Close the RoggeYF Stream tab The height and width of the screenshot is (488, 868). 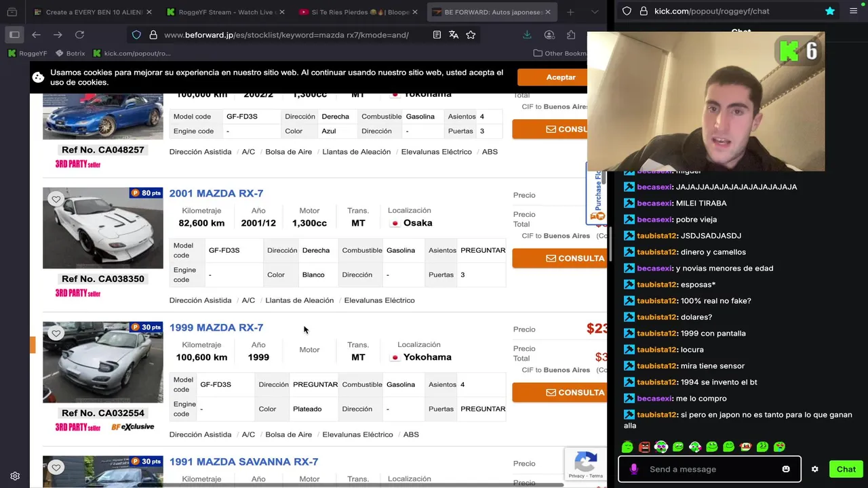click(x=282, y=12)
